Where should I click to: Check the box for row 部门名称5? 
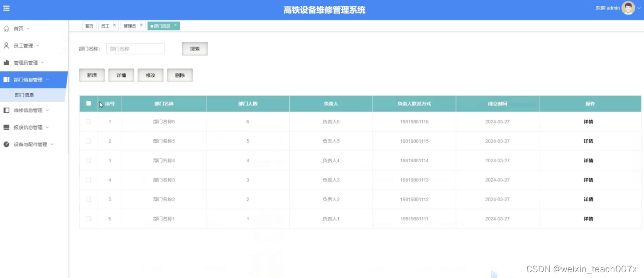(x=88, y=141)
